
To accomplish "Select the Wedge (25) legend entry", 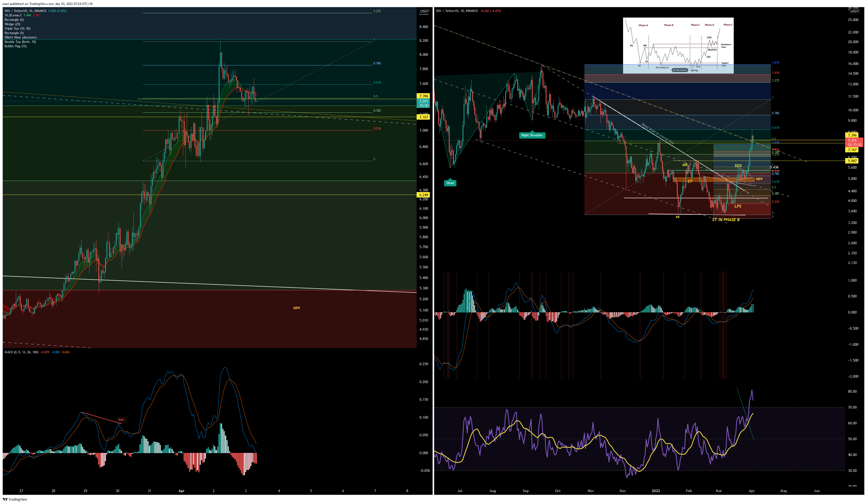I will [x=12, y=24].
